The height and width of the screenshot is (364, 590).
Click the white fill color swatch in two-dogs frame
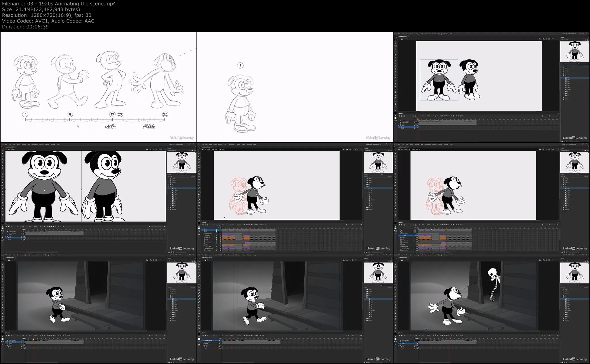(x=396, y=118)
